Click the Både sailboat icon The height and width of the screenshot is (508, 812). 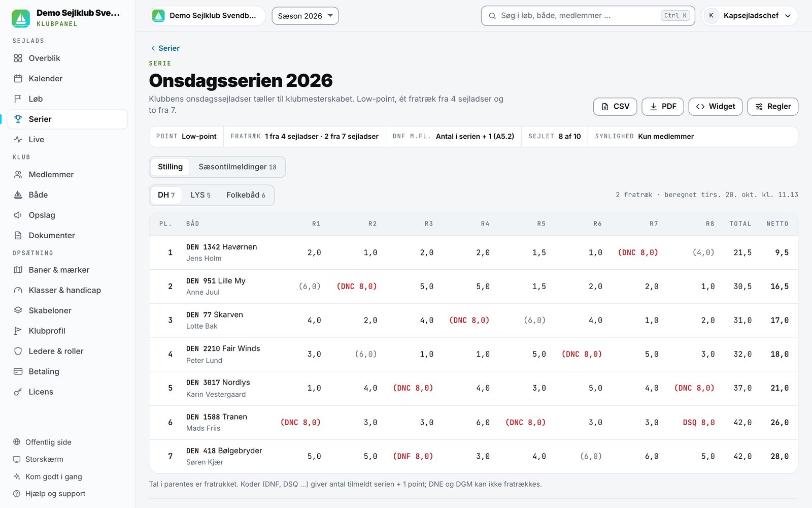coord(18,195)
